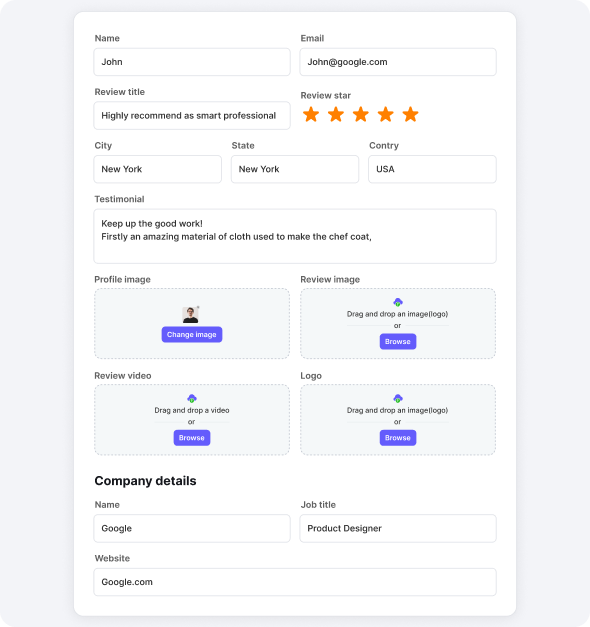The height and width of the screenshot is (627, 590).
Task: Choose the third review star
Action: pos(361,114)
